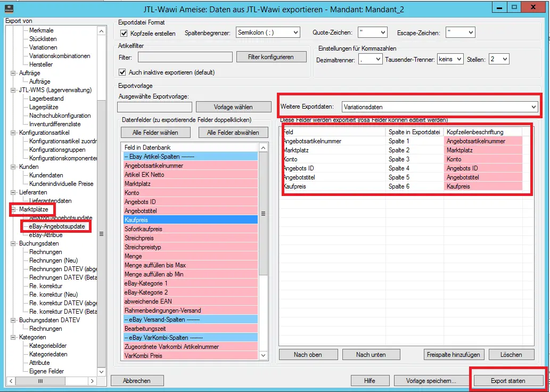Click Freispalte hinzufügen button
Screen dimensions: 550x392
tap(454, 354)
